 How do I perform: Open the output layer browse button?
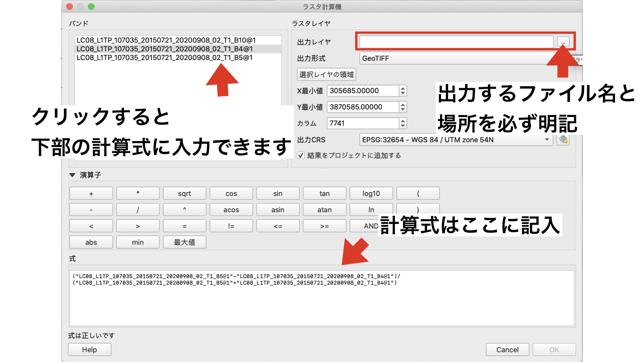pos(563,42)
